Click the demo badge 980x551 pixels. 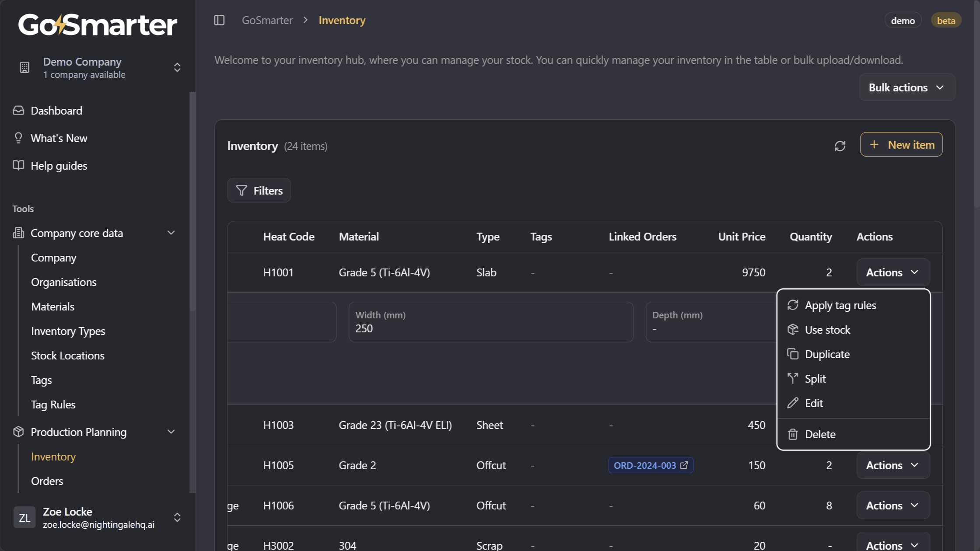(903, 20)
